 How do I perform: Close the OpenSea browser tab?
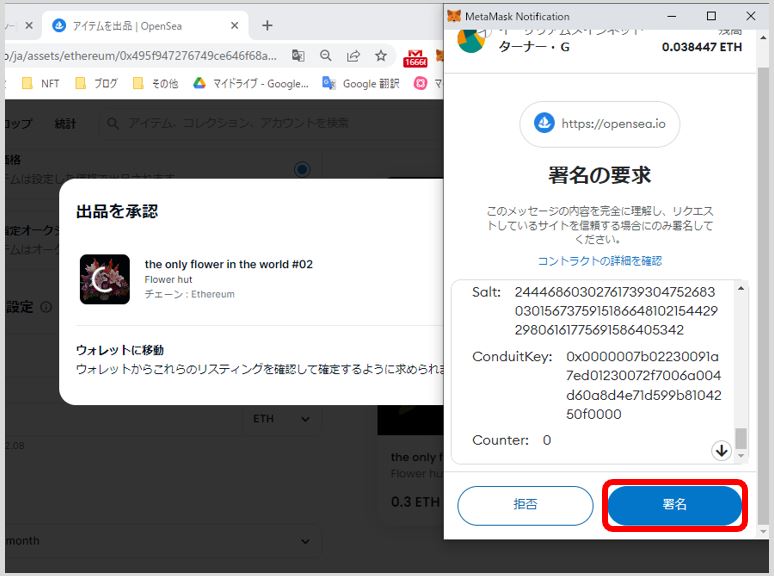(x=234, y=26)
